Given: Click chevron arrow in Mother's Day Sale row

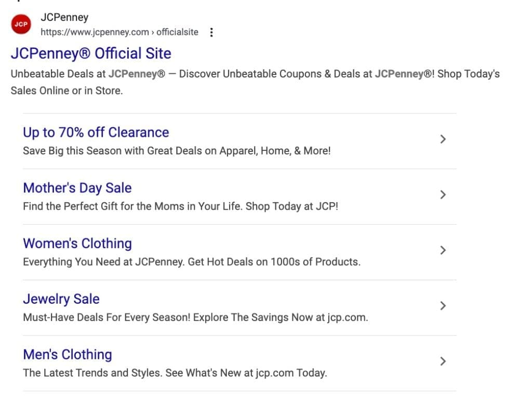Looking at the screenshot, I should pyautogui.click(x=443, y=194).
